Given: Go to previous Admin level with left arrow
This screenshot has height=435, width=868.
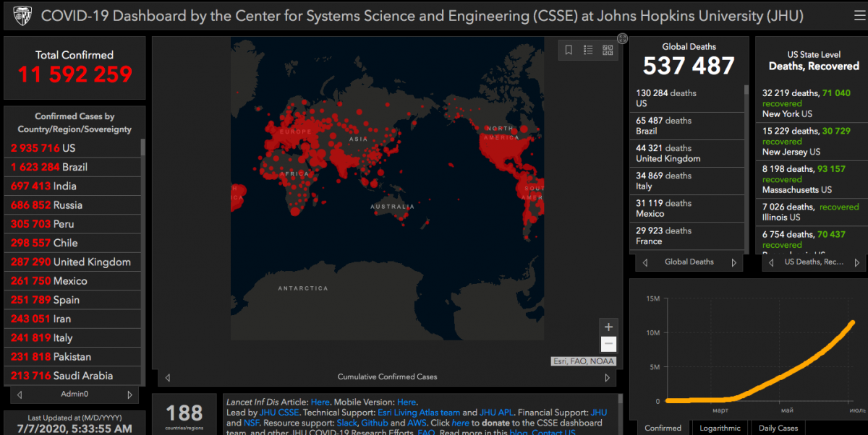Looking at the screenshot, I should point(20,395).
